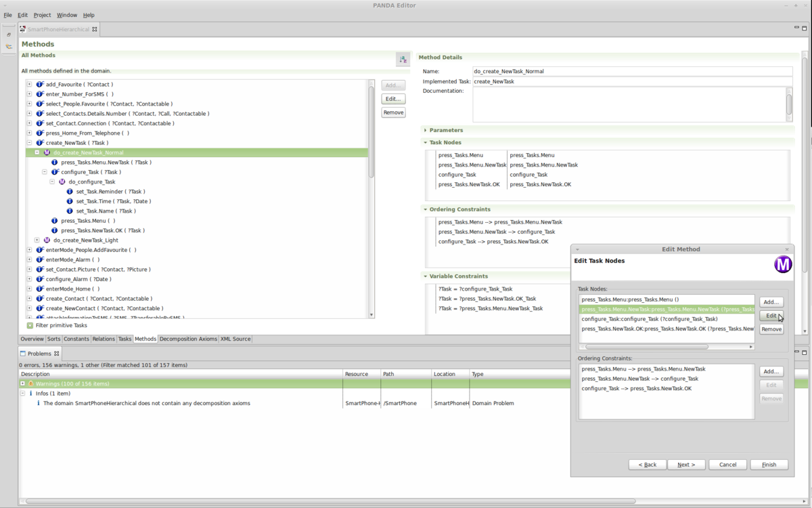Click the primitive task icon beside set_Task.Reminder
Viewport: 812px width, 508px height.
click(70, 192)
